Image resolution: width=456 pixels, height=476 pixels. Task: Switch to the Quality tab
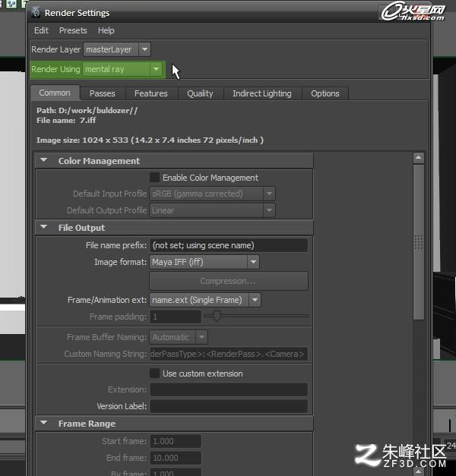pyautogui.click(x=200, y=93)
